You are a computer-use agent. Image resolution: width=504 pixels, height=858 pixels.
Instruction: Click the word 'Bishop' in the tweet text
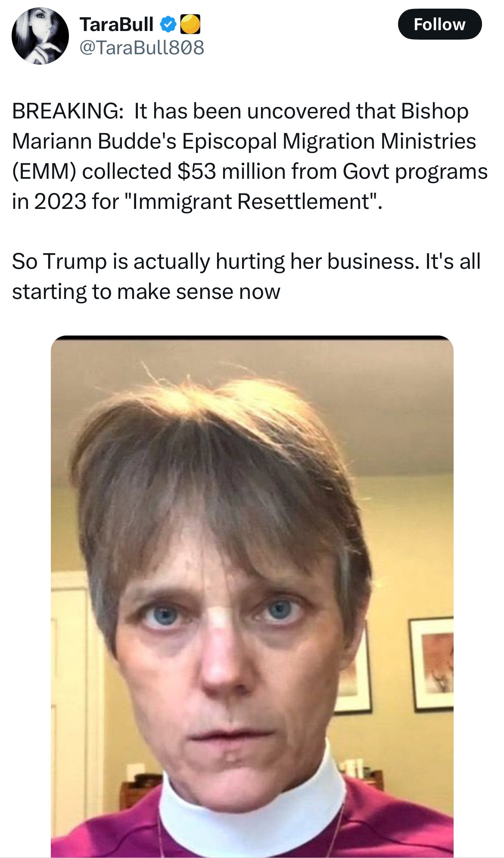pos(434,111)
